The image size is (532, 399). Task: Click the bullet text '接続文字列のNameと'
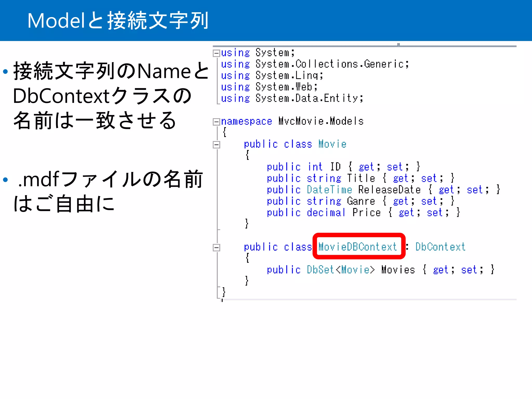coord(111,71)
